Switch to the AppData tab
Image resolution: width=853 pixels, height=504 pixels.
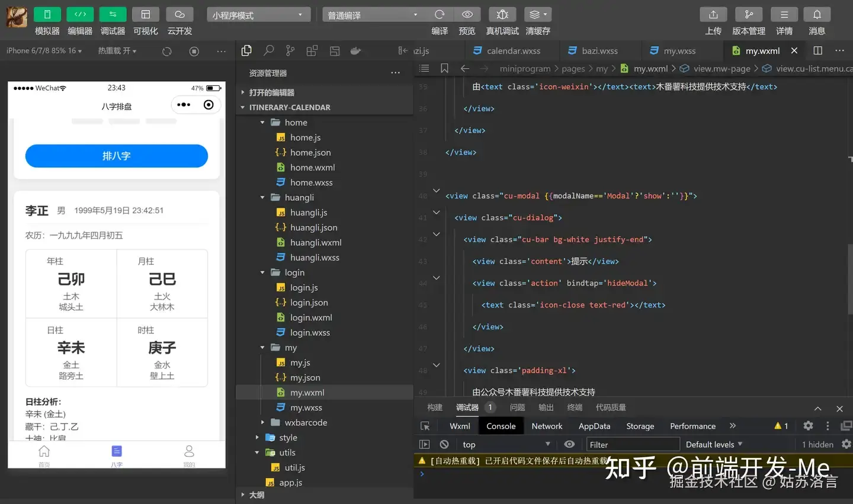coord(594,426)
